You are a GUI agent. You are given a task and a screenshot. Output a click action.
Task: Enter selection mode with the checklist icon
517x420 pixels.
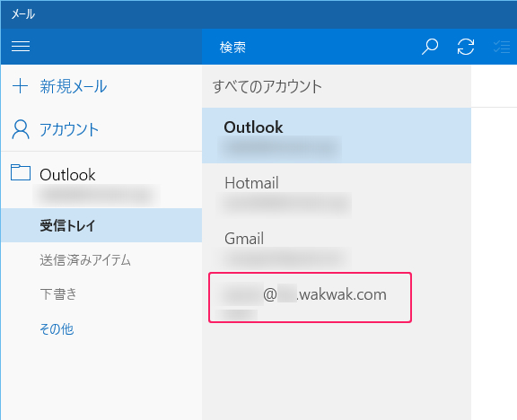(x=502, y=47)
